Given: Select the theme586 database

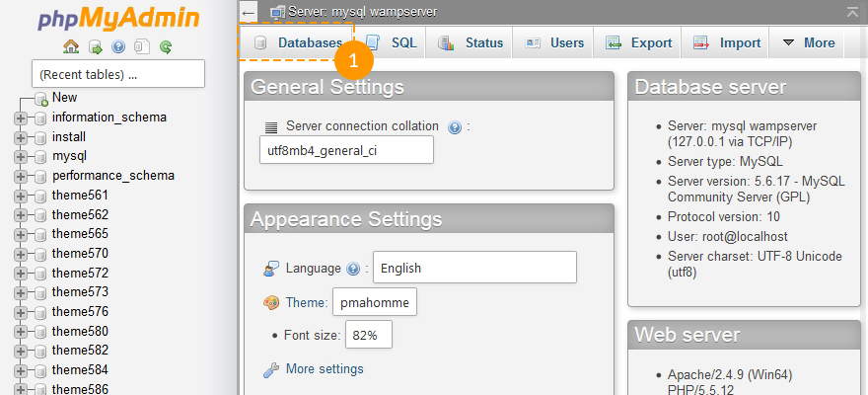Looking at the screenshot, I should click(x=80, y=389).
